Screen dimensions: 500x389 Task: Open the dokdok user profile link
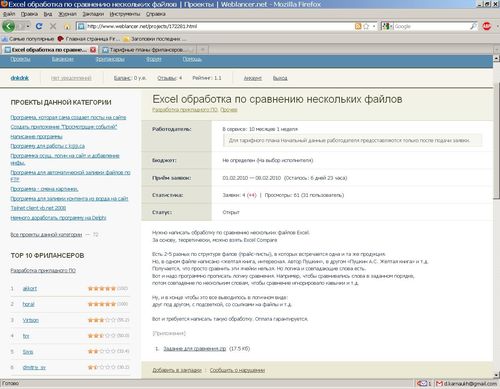pos(19,78)
